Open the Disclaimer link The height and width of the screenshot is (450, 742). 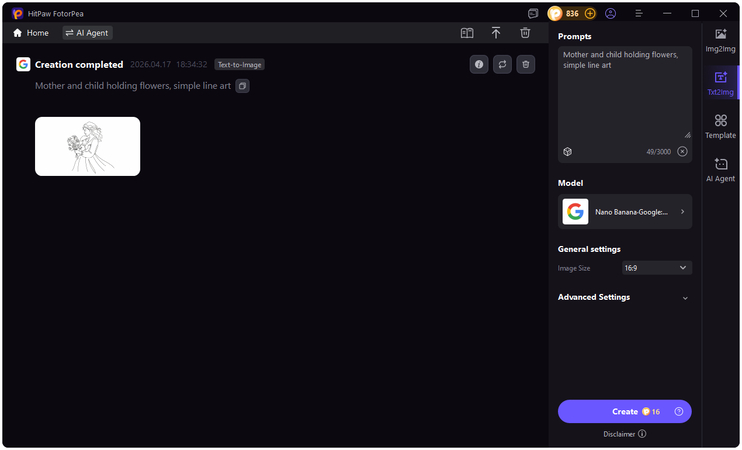click(625, 434)
